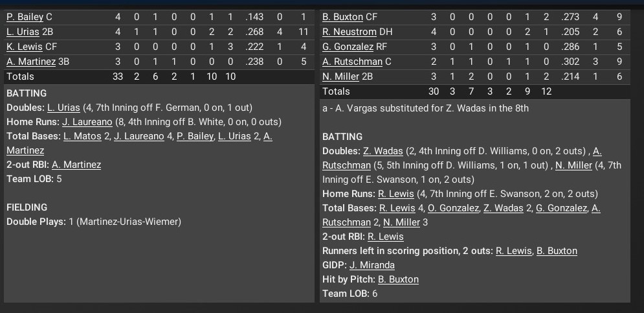This screenshot has height=313, width=644.
Task: Click R. Lewis link under right 2-out RBI
Action: pyautogui.click(x=385, y=237)
